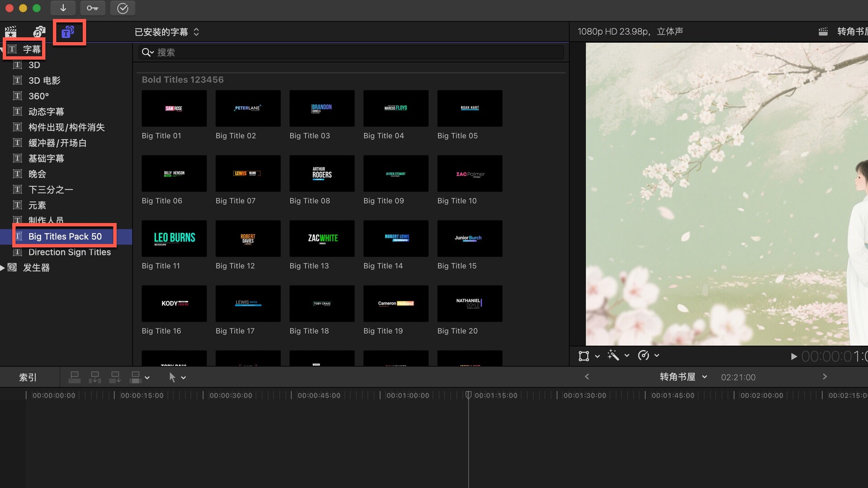Screen dimensions: 868x488
Task: Click the enhancements magic wand icon
Action: pos(613,355)
